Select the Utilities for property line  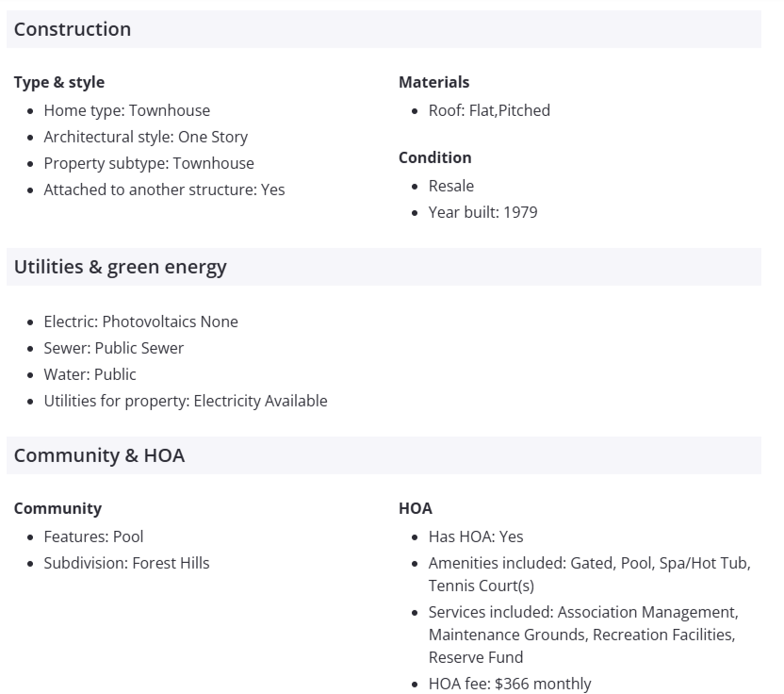coord(185,401)
